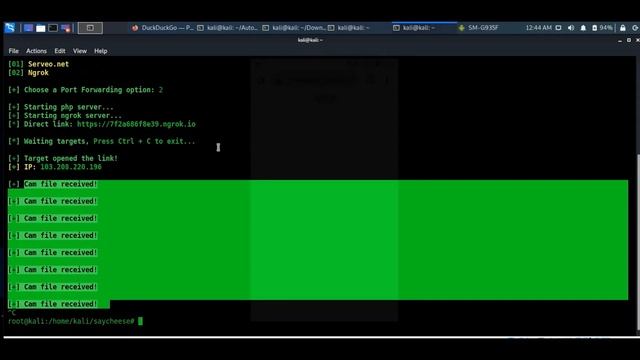Viewport: 640px width, 360px height.
Task: Click the terminal vertical scrollbar
Action: [x=638, y=241]
